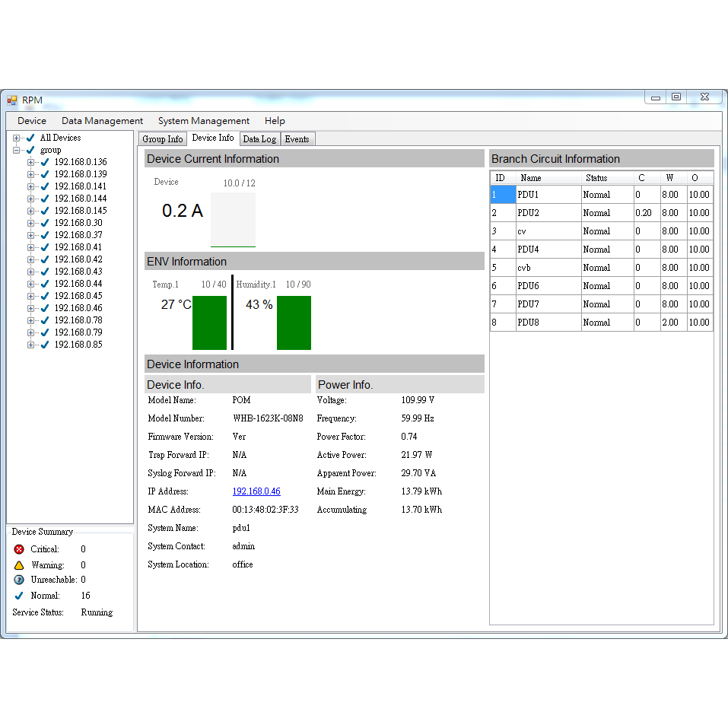Click the device current load bar
This screenshot has width=728, height=728.
pos(233,220)
